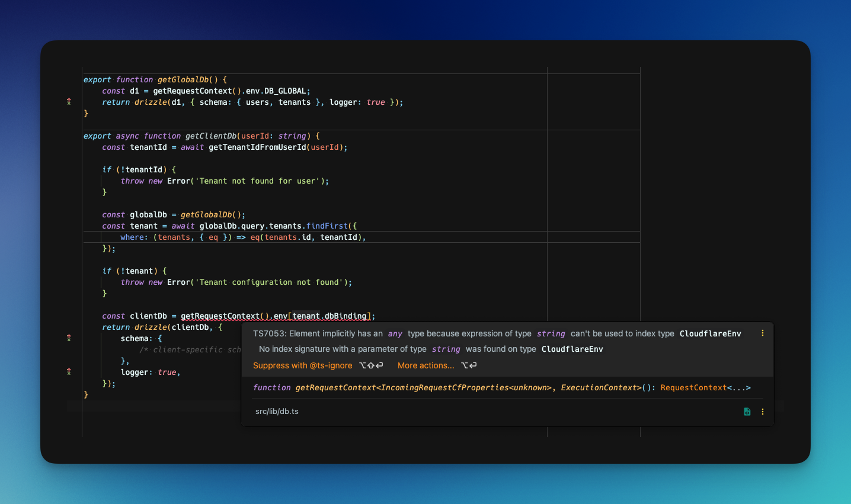Click the "userId: string" parameter in getClientDb

(x=274, y=136)
